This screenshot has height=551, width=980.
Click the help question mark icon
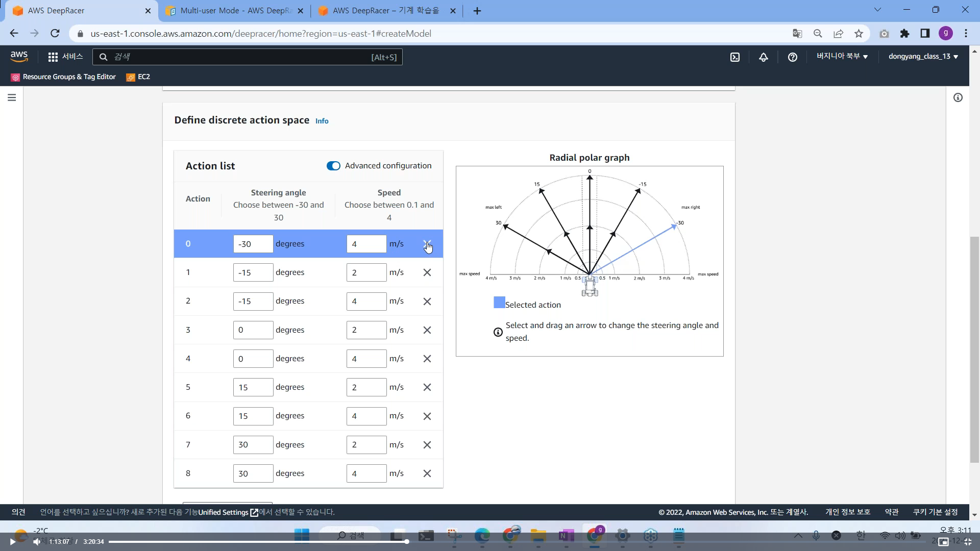click(x=792, y=57)
